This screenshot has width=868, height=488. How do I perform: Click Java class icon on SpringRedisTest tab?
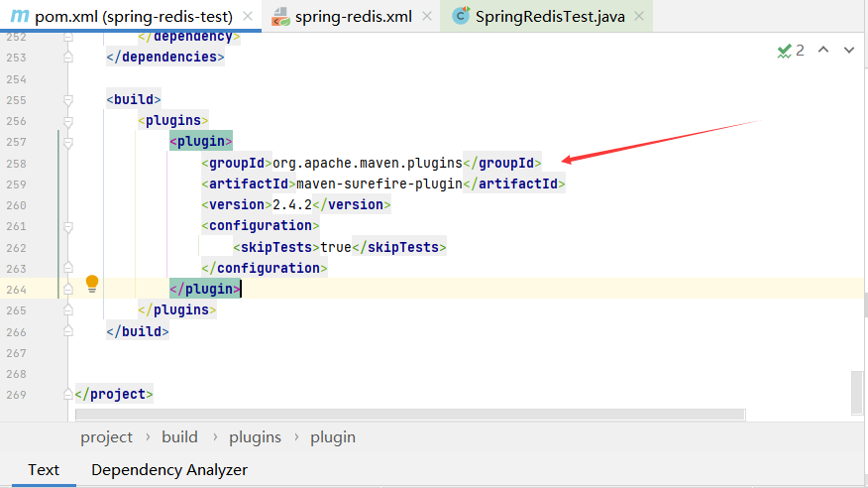(x=461, y=16)
